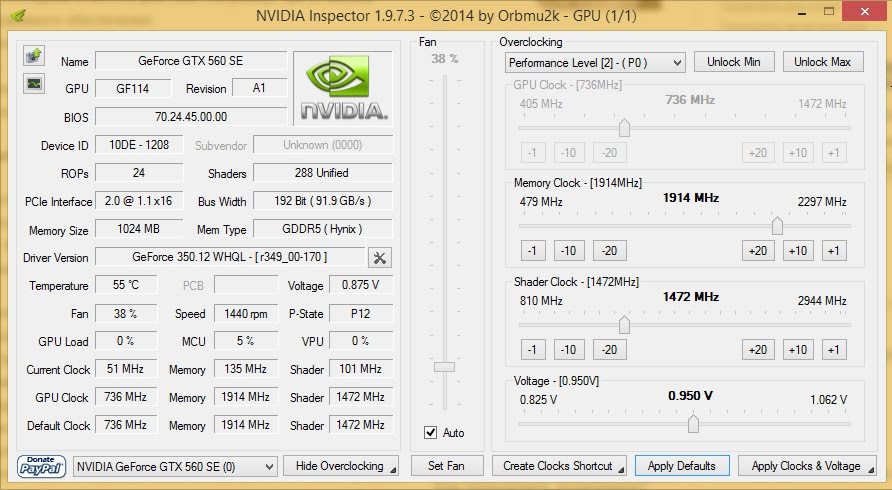The width and height of the screenshot is (892, 490).
Task: Increase Memory Clock by 10 MHz
Action: pos(798,251)
